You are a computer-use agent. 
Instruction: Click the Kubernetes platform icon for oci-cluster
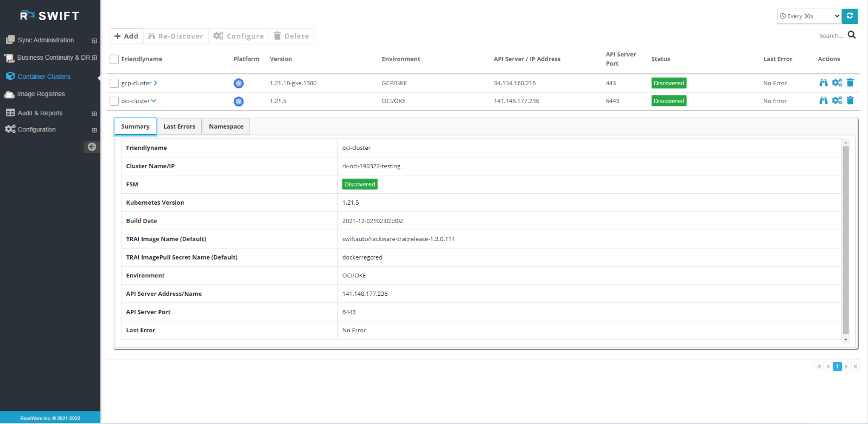tap(239, 102)
